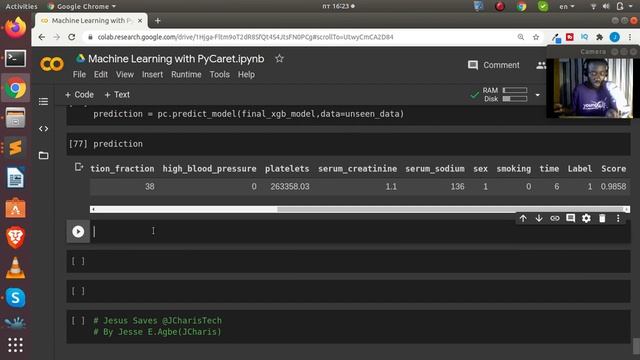Screen dimensions: 640x360
Task: Close the Machine Learning with PyCaret tab
Action: [140, 20]
